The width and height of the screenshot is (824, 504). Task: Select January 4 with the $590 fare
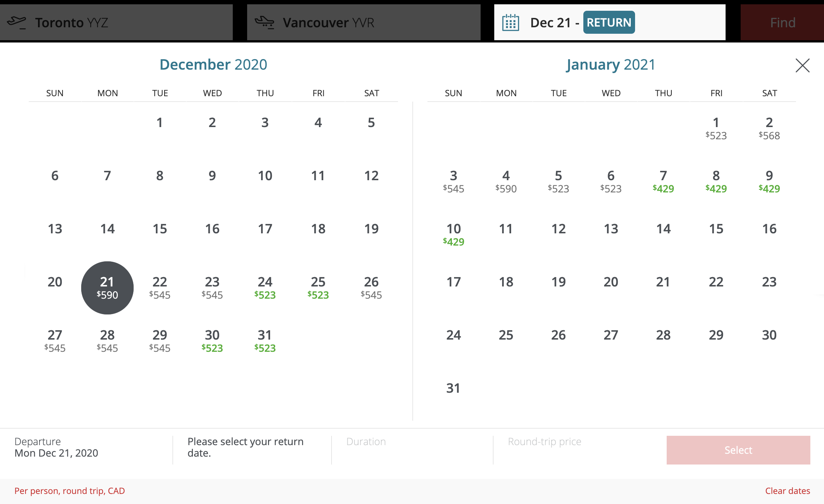pos(506,181)
